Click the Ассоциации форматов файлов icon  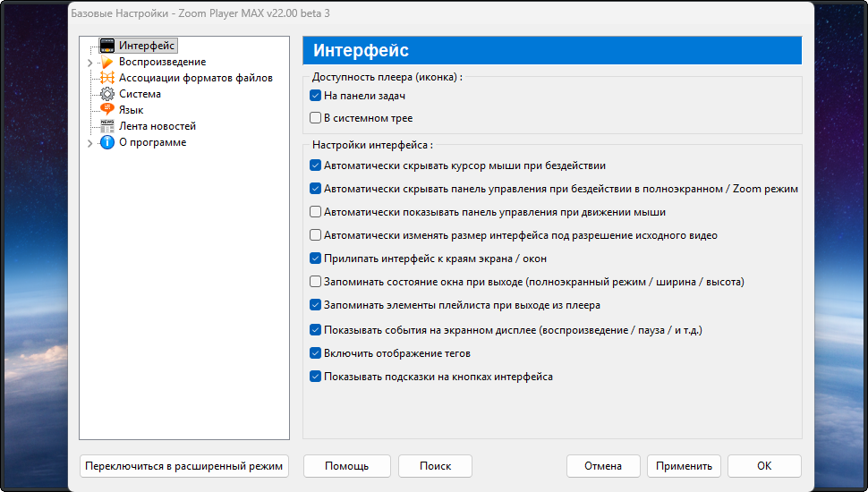coord(107,78)
